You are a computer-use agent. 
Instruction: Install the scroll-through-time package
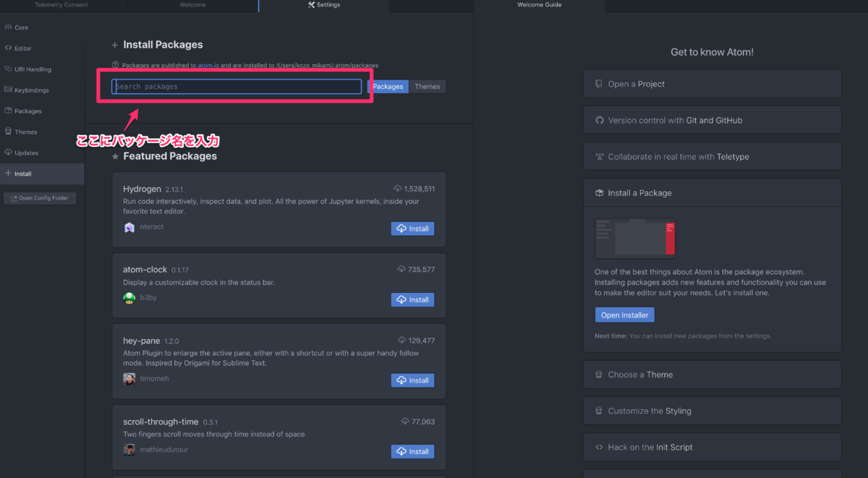click(x=413, y=451)
